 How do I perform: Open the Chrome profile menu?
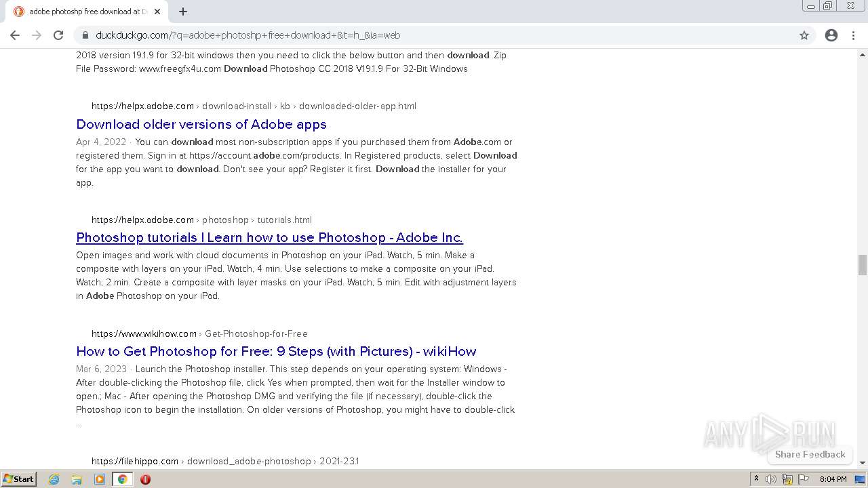point(831,35)
